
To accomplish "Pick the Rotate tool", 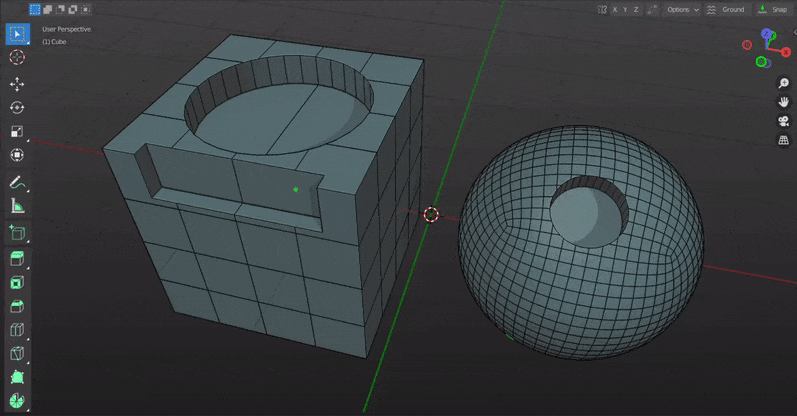I will pyautogui.click(x=17, y=108).
